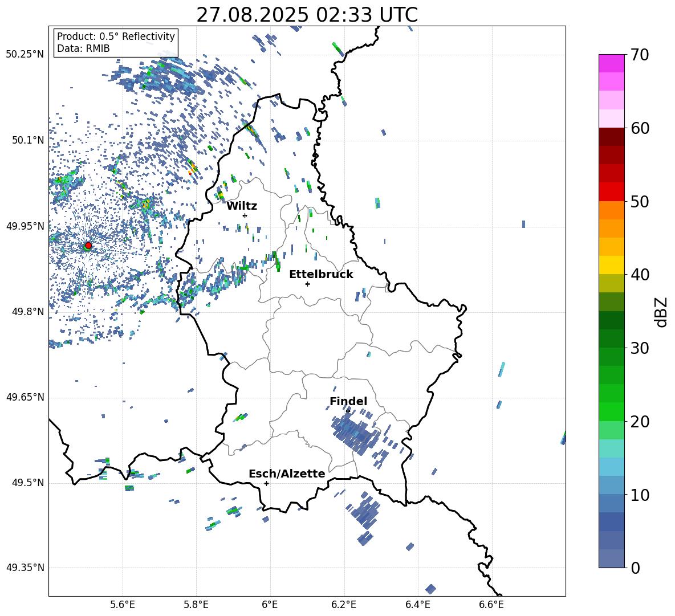Click the Ettelbruck city label
This screenshot has height=616, width=675.
(321, 275)
